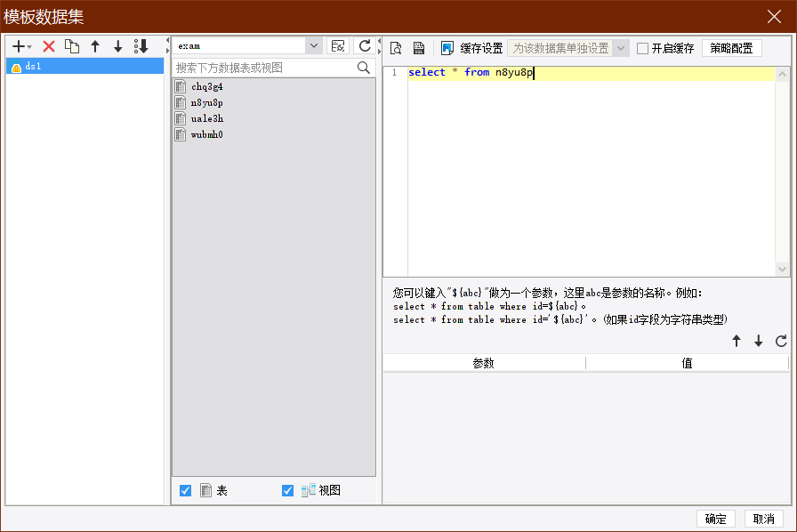Enable the 开启缓存 checkbox
The image size is (797, 532).
click(642, 48)
